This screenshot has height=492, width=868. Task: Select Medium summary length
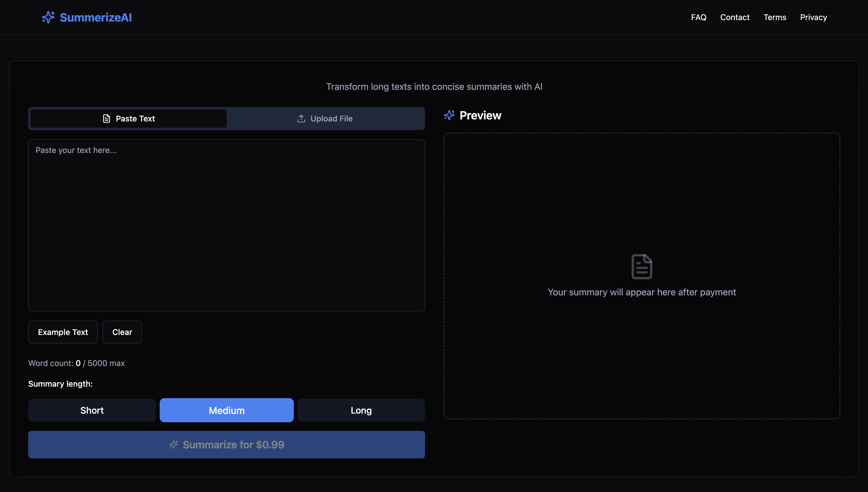pyautogui.click(x=227, y=410)
